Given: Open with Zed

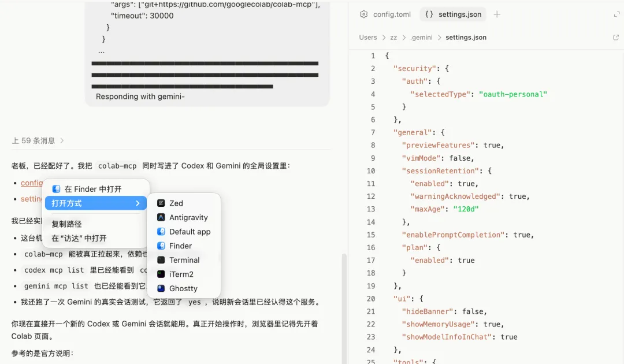Looking at the screenshot, I should click(184, 203).
